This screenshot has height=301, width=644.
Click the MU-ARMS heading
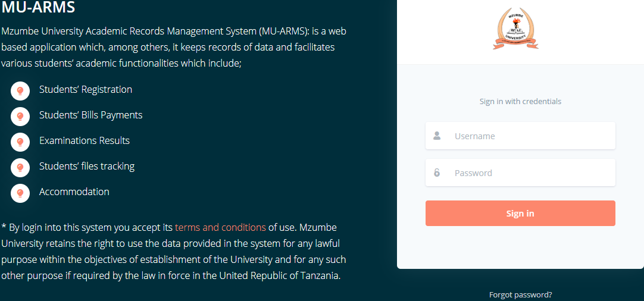tap(38, 7)
